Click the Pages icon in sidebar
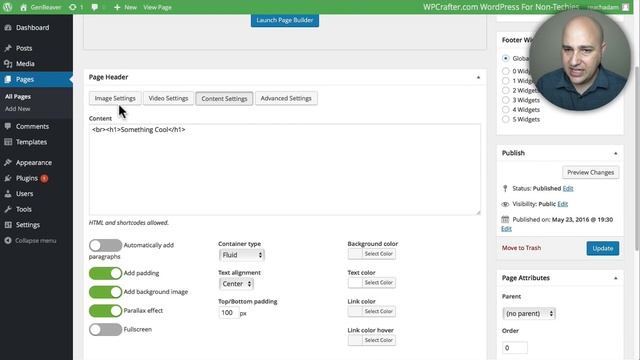Viewport: 640px width, 360px height. [8, 80]
